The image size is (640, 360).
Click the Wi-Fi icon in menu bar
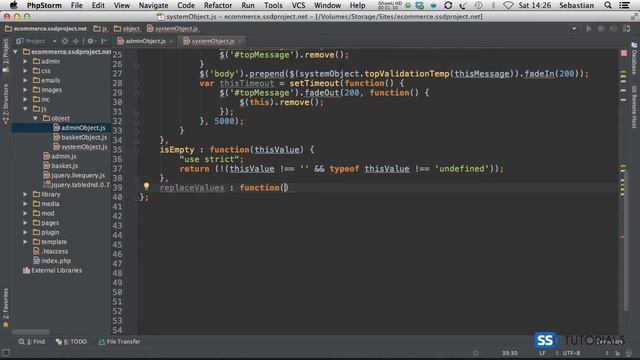(508, 5)
